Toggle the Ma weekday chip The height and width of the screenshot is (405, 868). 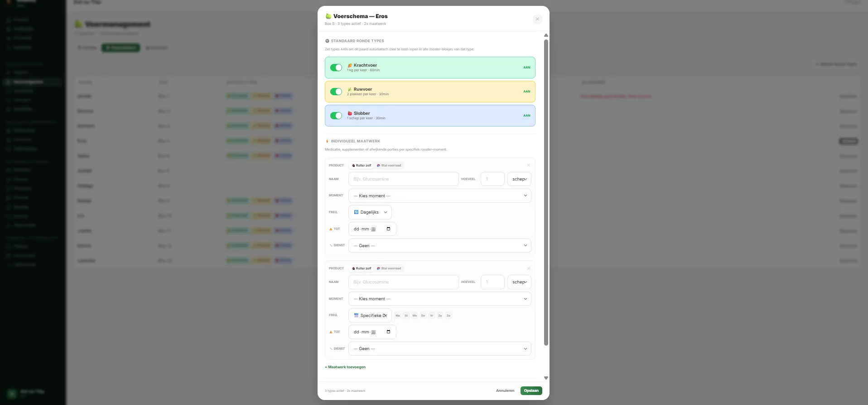point(398,316)
